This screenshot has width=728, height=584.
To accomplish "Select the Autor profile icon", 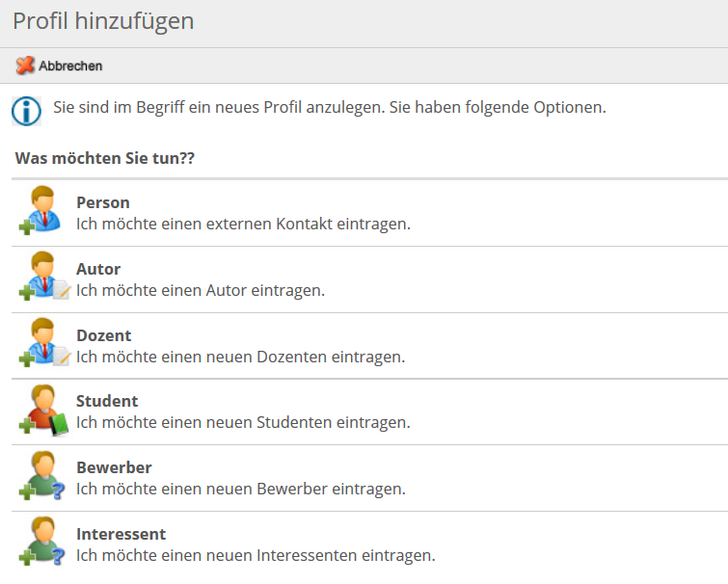I will [x=44, y=277].
